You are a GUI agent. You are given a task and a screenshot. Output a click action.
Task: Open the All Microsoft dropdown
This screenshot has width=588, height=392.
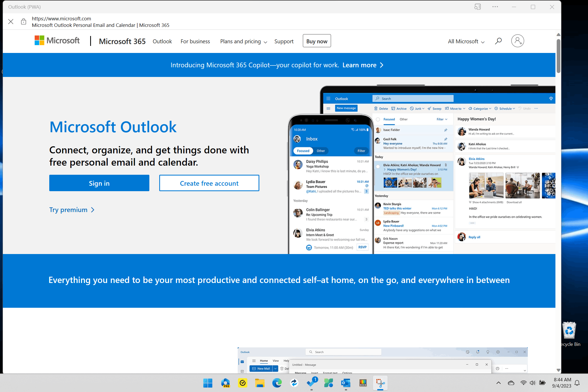click(x=465, y=41)
